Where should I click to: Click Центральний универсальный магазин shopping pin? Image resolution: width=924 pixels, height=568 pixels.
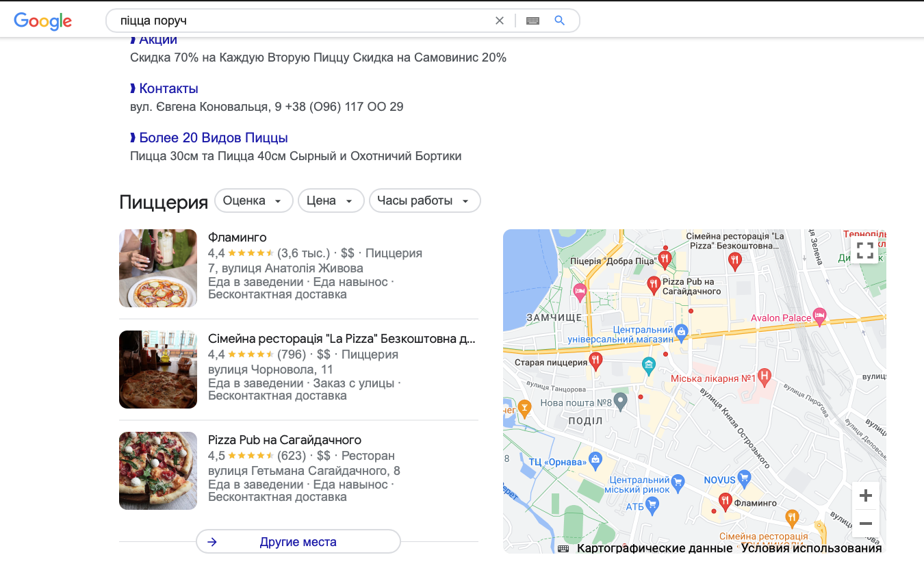(x=680, y=333)
